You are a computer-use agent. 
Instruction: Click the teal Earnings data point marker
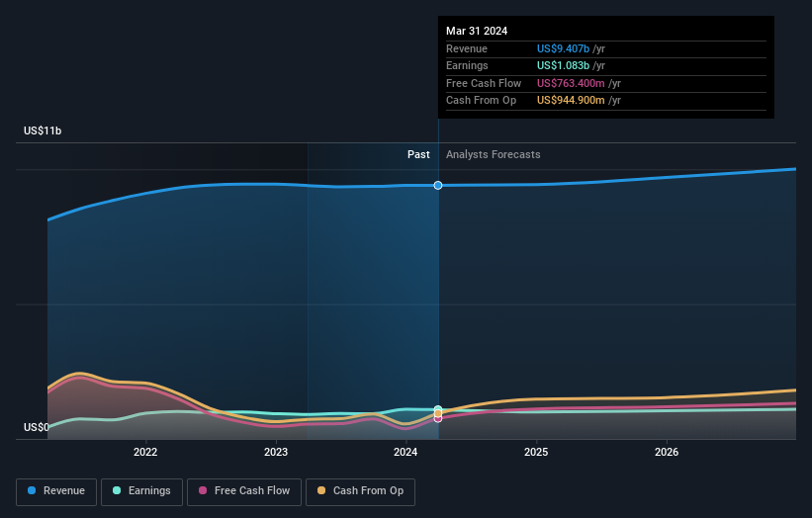438,409
